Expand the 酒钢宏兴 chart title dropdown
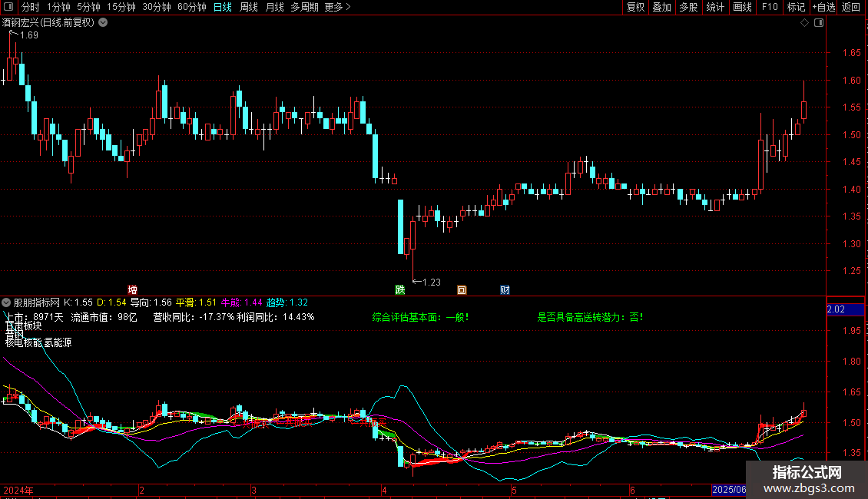Viewport: 868px width, 499px height. point(103,23)
